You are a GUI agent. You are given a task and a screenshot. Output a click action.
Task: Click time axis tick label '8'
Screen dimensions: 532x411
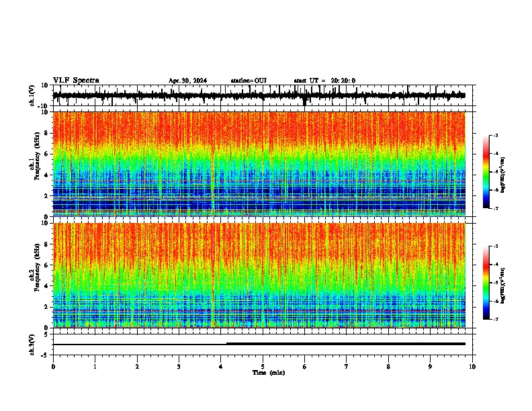point(388,367)
